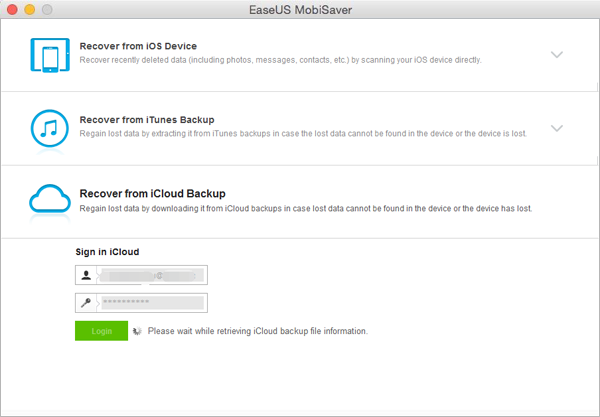
Task: Expand the Recover from iOS Device section
Action: click(557, 55)
